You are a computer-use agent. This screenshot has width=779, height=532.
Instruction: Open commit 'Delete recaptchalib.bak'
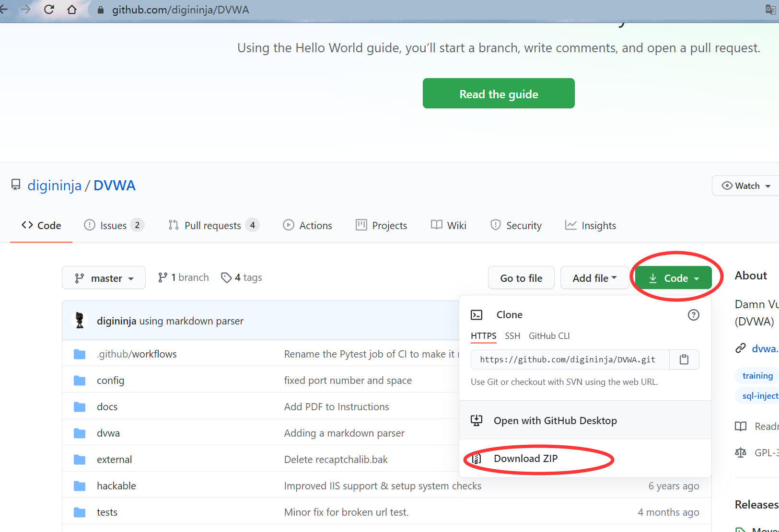(336, 460)
